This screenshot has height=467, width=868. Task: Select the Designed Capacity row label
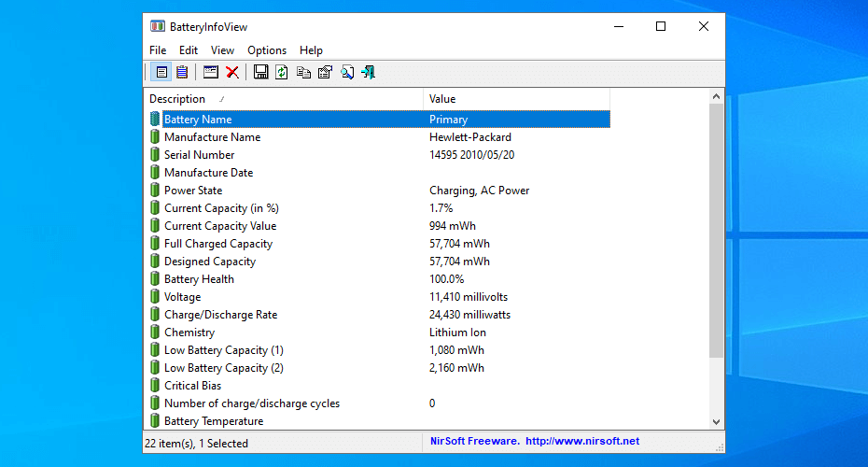210,261
